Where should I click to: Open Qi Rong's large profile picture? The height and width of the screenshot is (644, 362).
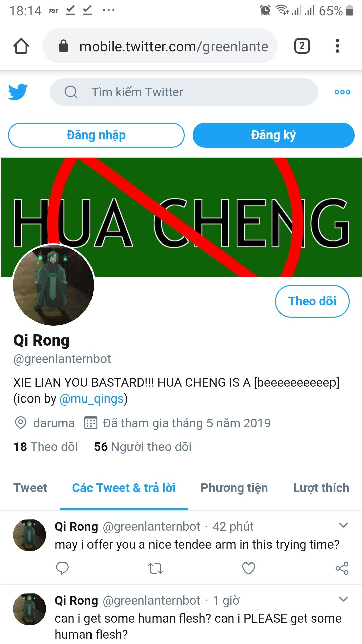pos(54,285)
